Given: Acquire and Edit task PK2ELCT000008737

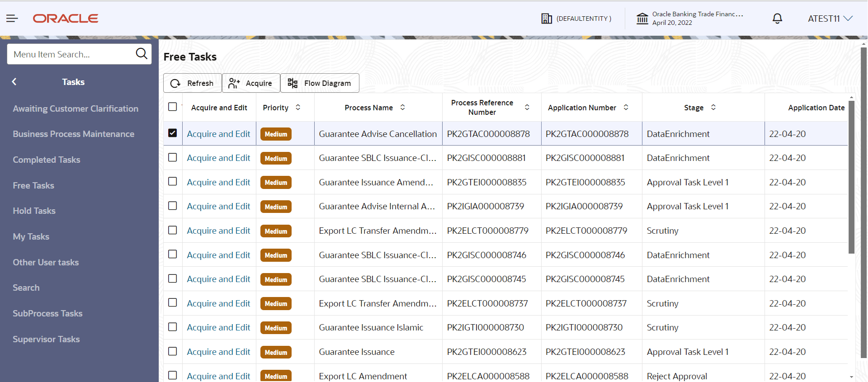Looking at the screenshot, I should point(218,303).
